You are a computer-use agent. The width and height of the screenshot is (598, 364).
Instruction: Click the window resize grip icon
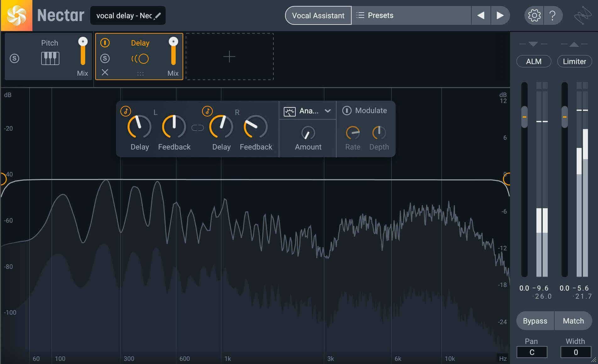click(594, 360)
